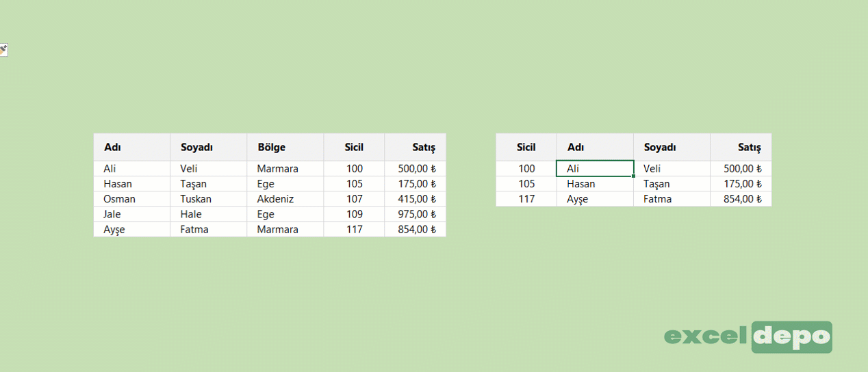The width and height of the screenshot is (868, 372).
Task: Click the paintbrush icon at left edge
Action: (3, 50)
